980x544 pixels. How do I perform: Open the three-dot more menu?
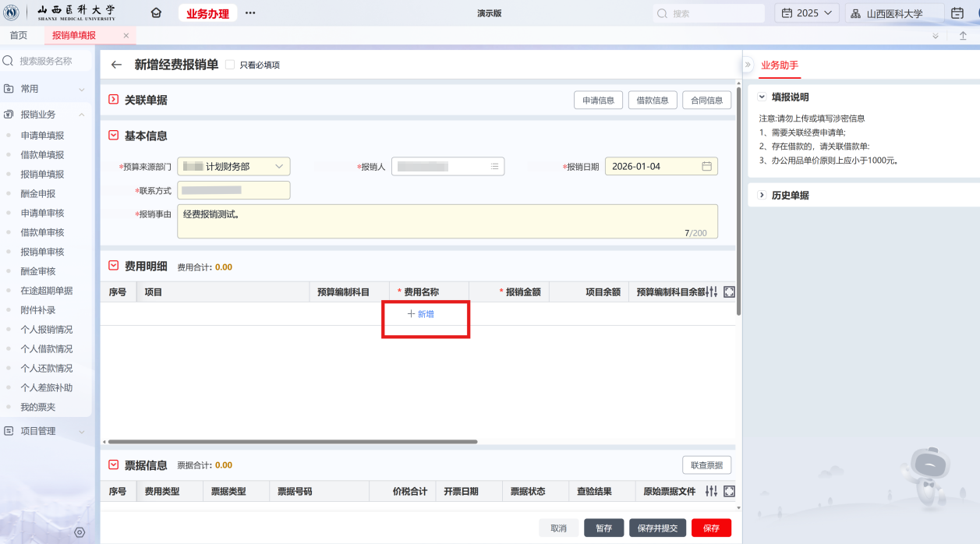(250, 13)
